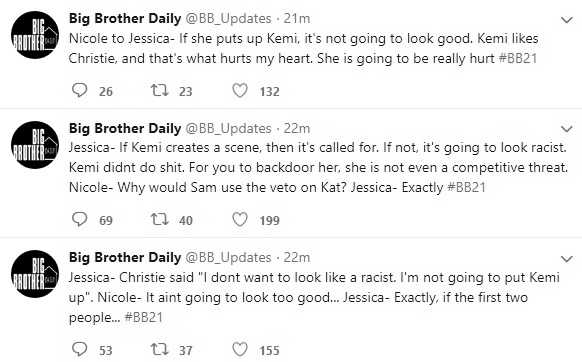Click the Big Brother avatar on the first tweet
582x362 pixels.
tap(35, 35)
